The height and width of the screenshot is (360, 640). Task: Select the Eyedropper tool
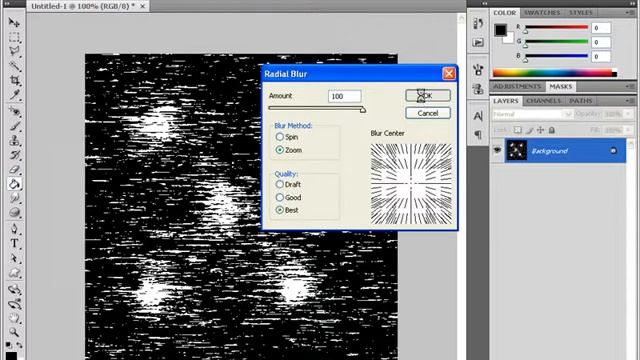point(14,95)
